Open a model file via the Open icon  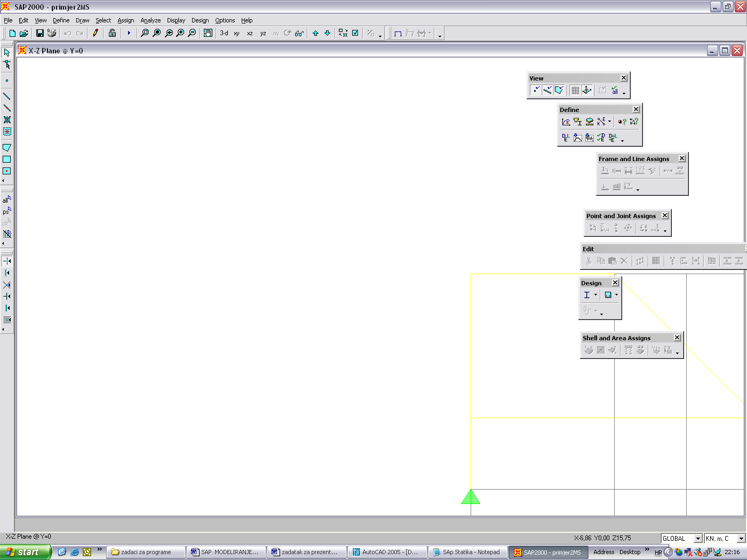point(24,33)
